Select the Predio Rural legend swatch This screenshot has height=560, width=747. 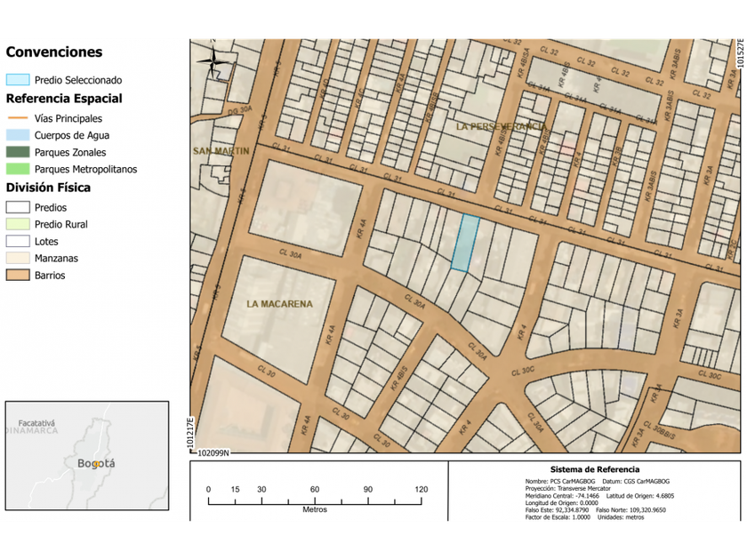pos(18,224)
